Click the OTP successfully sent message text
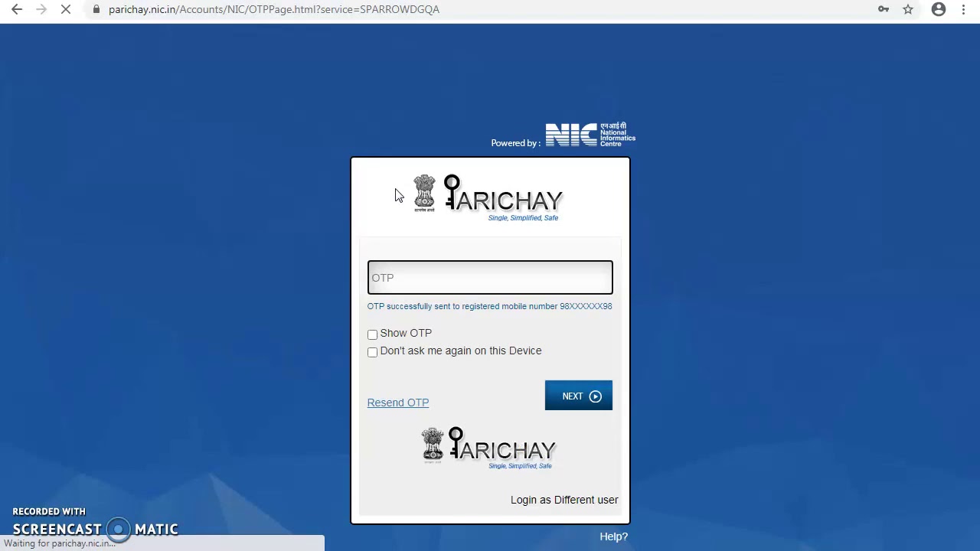This screenshot has width=980, height=551. click(489, 306)
